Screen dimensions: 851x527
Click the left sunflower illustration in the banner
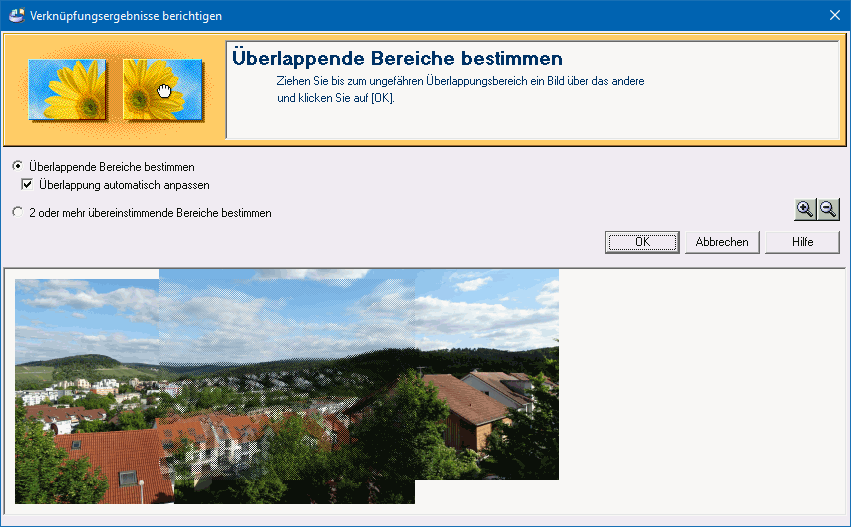[x=66, y=90]
